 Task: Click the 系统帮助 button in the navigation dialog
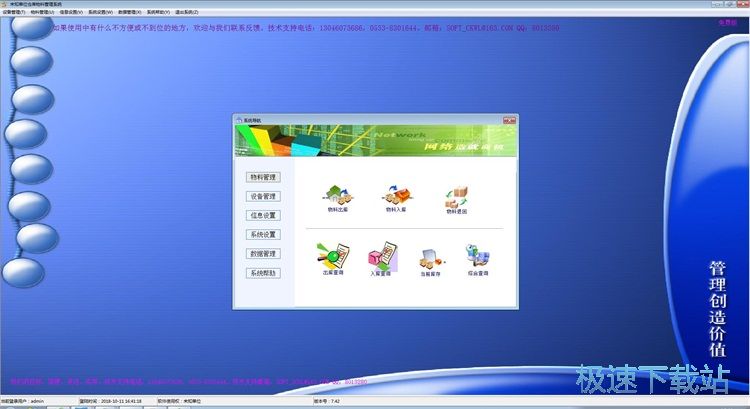(263, 273)
